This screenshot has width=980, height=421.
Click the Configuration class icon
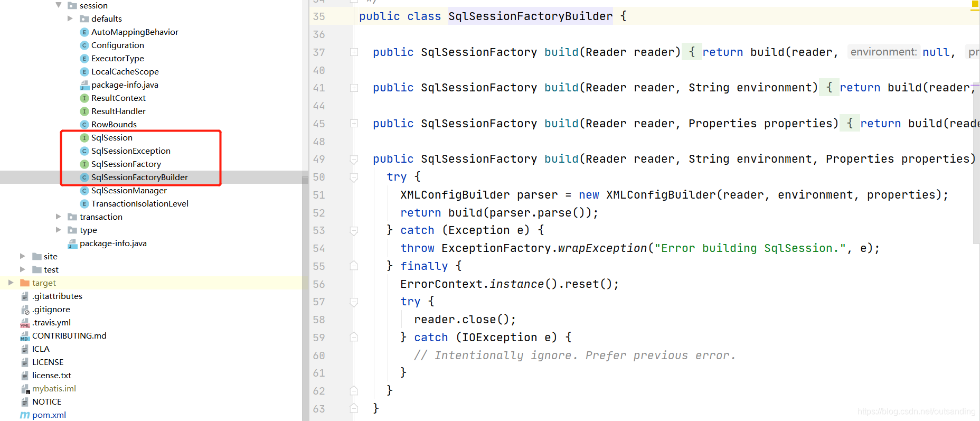tap(84, 45)
